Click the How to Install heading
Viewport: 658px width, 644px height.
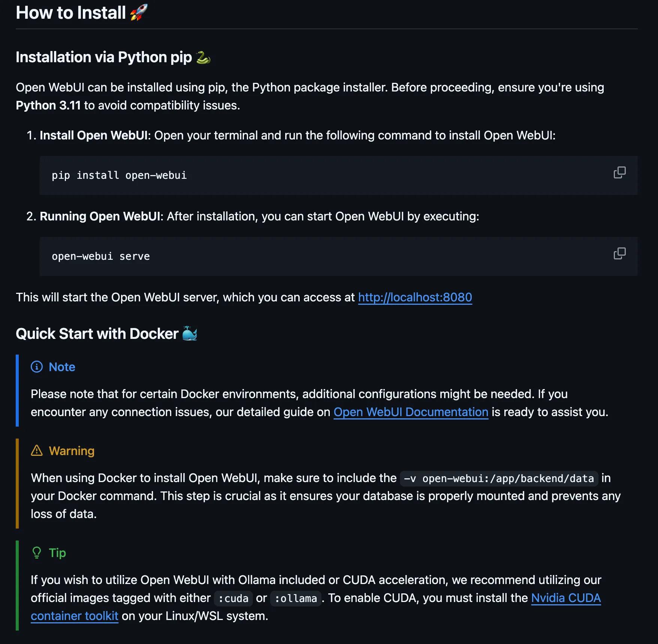tap(71, 13)
